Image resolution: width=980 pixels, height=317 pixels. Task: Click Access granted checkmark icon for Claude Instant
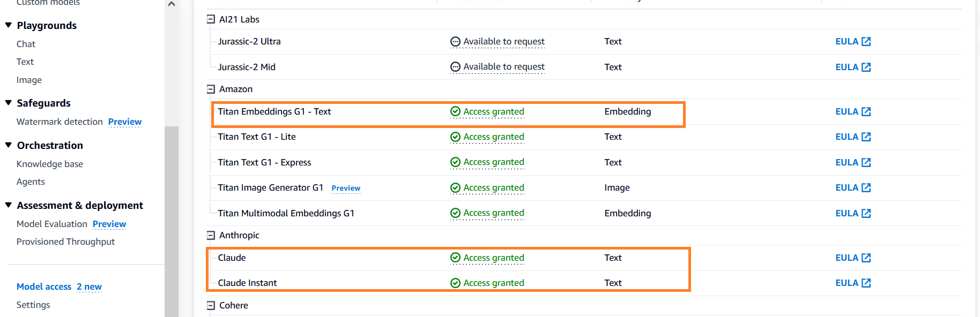click(x=455, y=283)
